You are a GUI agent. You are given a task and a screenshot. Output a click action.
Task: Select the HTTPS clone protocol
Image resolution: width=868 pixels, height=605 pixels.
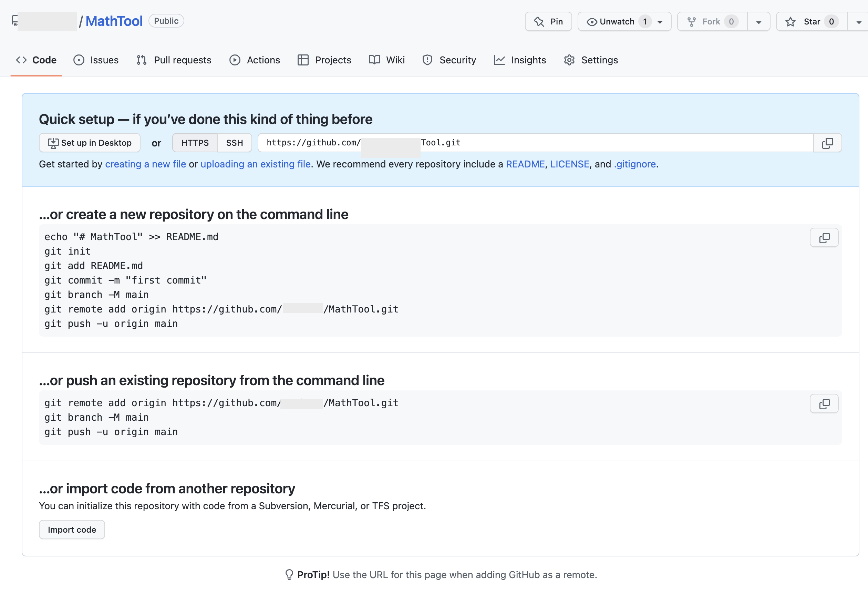click(x=195, y=143)
